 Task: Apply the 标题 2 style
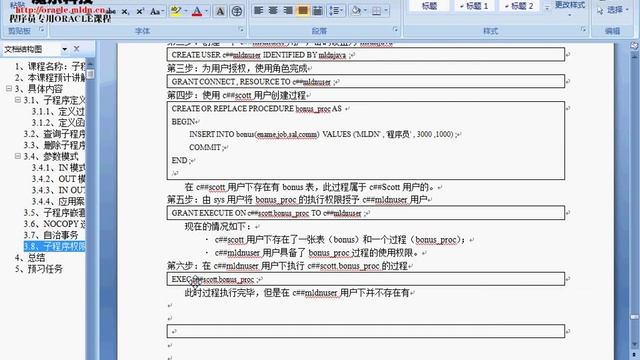(x=519, y=6)
